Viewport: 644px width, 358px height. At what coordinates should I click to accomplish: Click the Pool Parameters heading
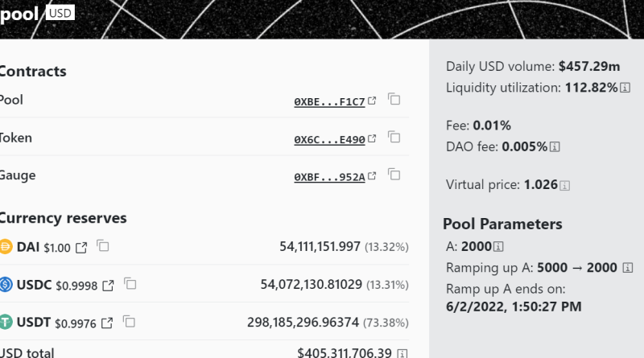pos(502,224)
